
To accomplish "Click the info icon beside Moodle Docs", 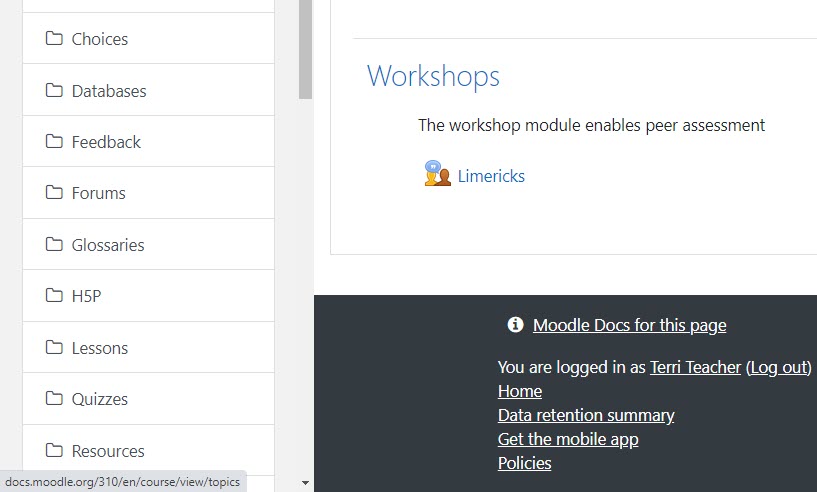I will (x=515, y=325).
